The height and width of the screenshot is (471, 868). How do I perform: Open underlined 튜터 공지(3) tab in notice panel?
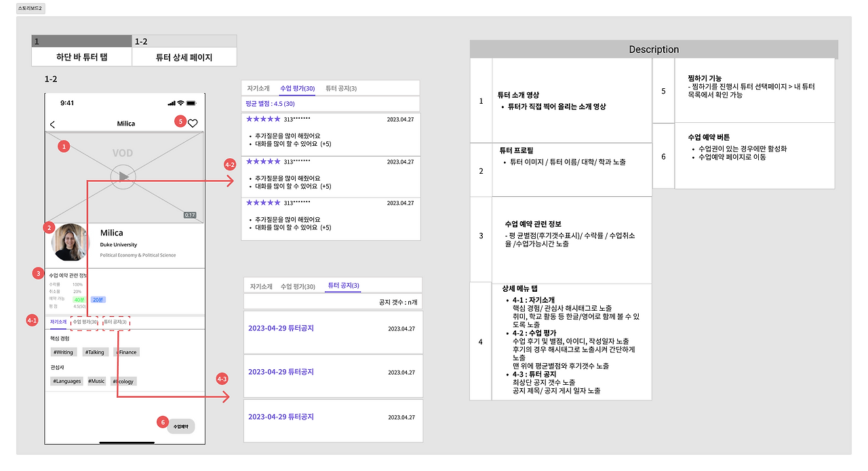343,286
